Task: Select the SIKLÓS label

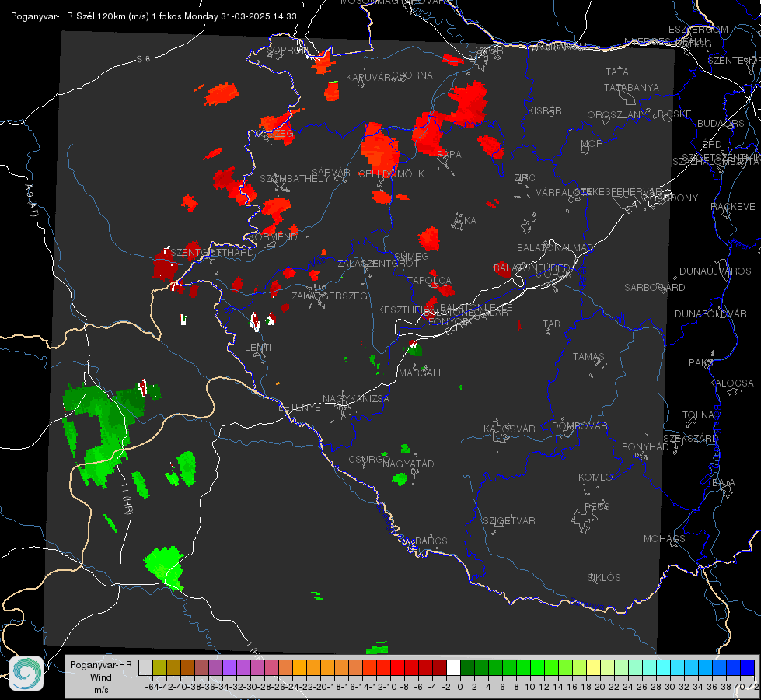Action: click(604, 578)
